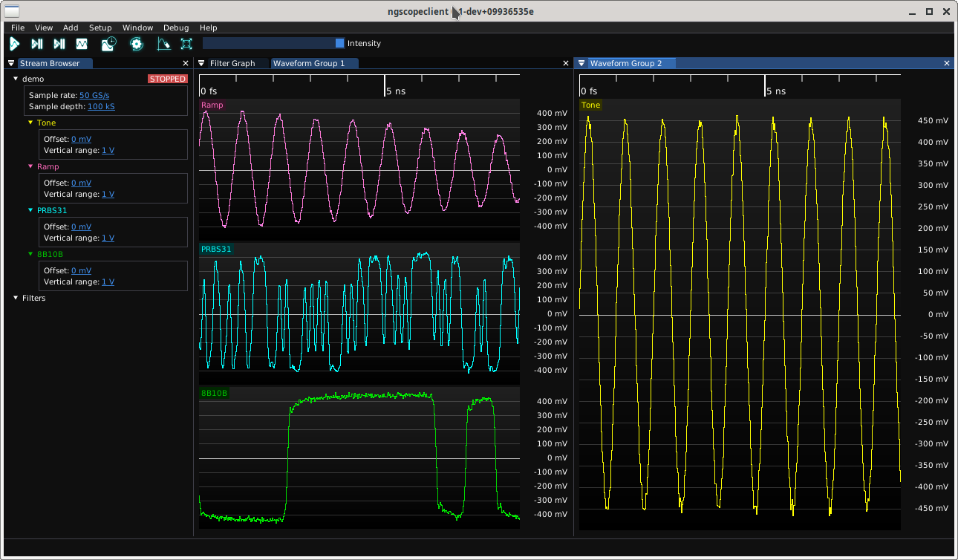Click the 450 mV label on Tone axis
Viewport: 958px width, 560px height.
pyautogui.click(x=933, y=120)
